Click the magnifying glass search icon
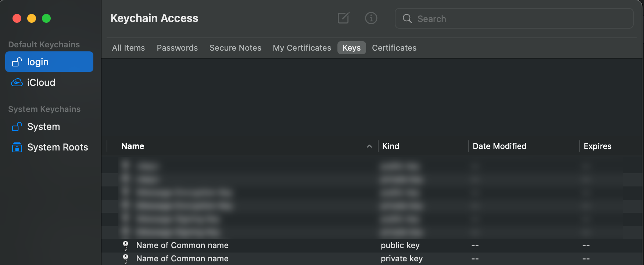The image size is (644, 265). point(407,19)
